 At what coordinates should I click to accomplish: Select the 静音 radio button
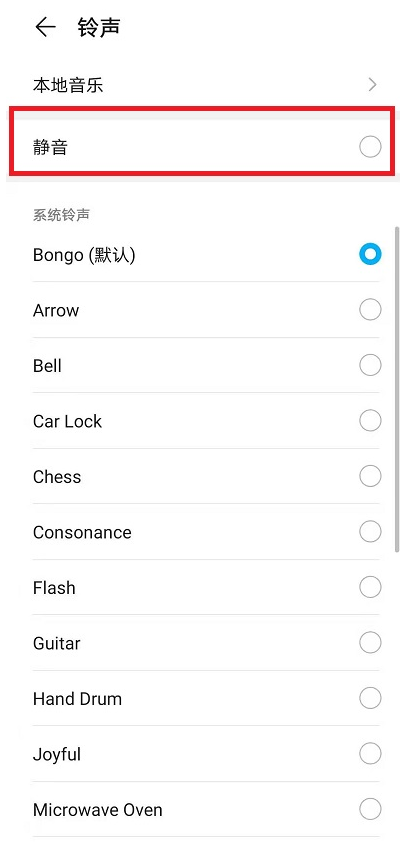tap(370, 147)
